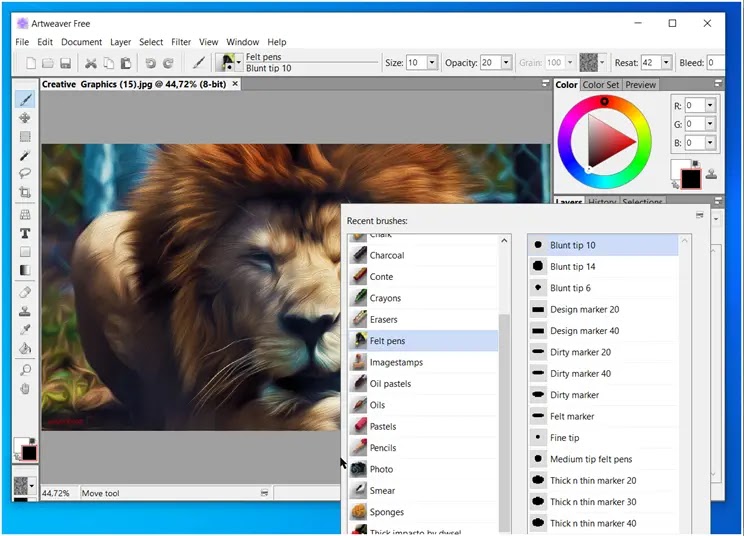This screenshot has width=744, height=536.
Task: Pick a hue on the color wheel ring
Action: [x=604, y=102]
